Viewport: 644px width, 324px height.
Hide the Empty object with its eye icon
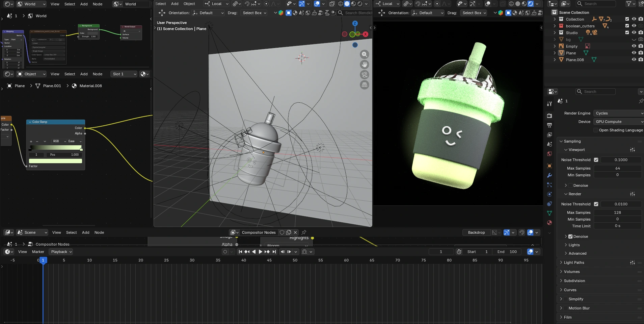[x=634, y=46]
